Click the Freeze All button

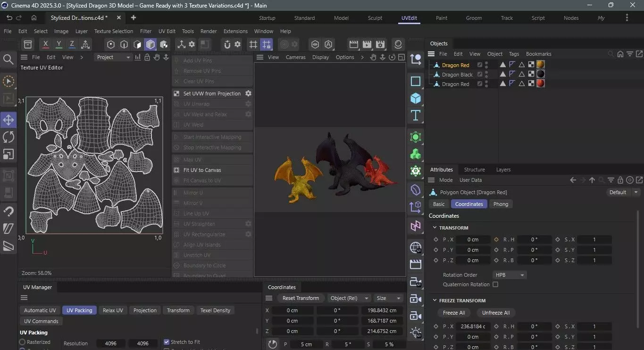[454, 313]
